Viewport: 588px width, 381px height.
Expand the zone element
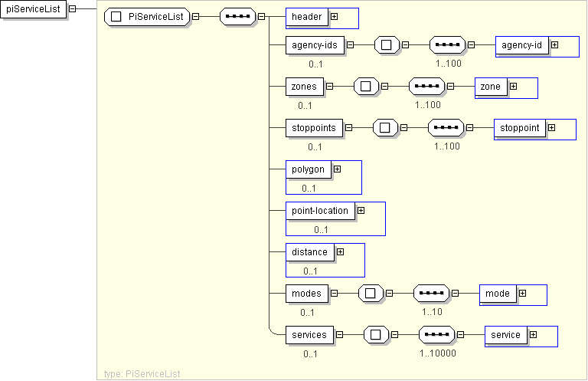514,87
